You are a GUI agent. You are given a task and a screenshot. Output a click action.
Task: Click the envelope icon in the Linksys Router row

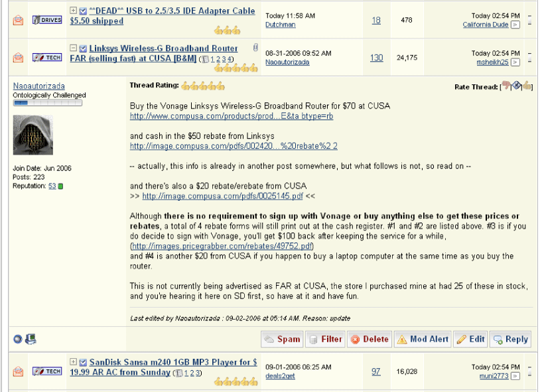click(18, 58)
